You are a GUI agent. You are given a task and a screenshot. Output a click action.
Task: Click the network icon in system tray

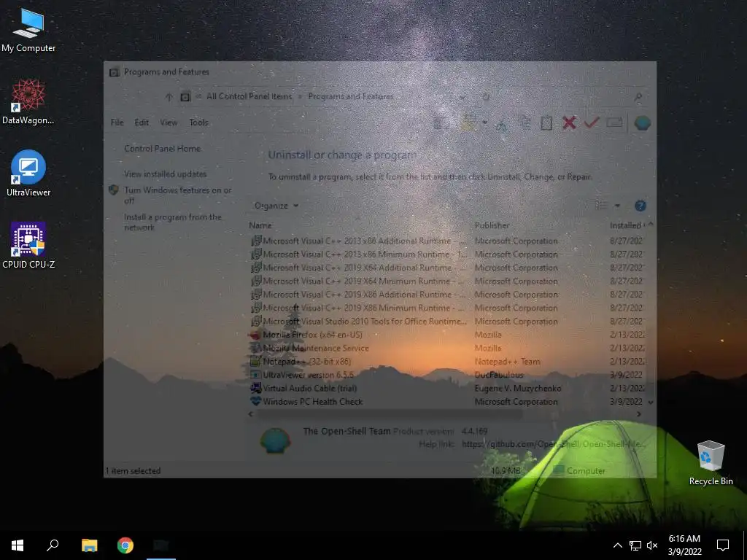635,545
